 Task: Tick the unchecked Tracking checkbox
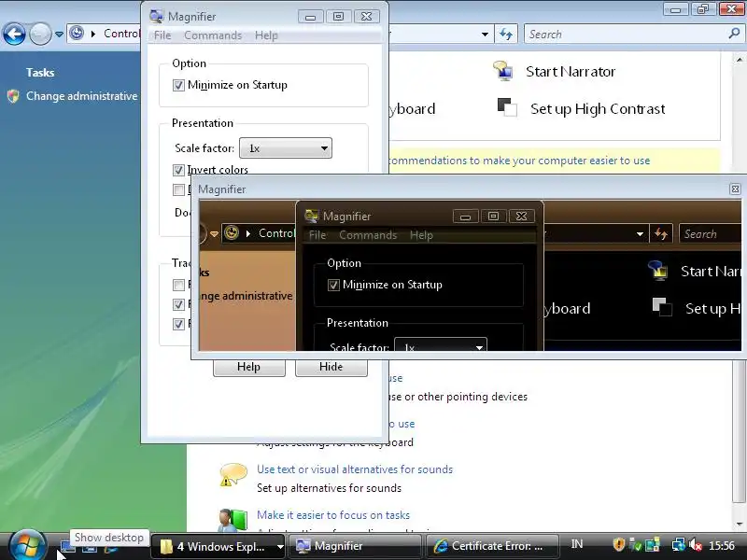click(x=178, y=285)
